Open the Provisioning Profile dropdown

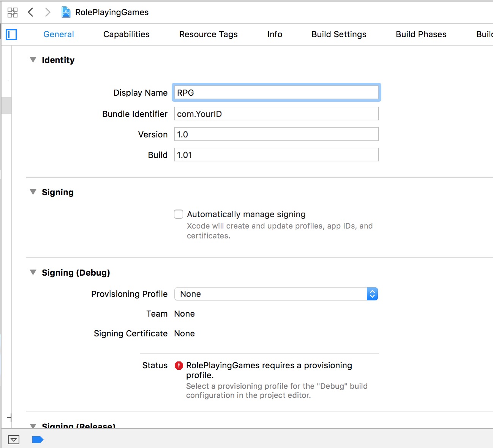pos(276,294)
